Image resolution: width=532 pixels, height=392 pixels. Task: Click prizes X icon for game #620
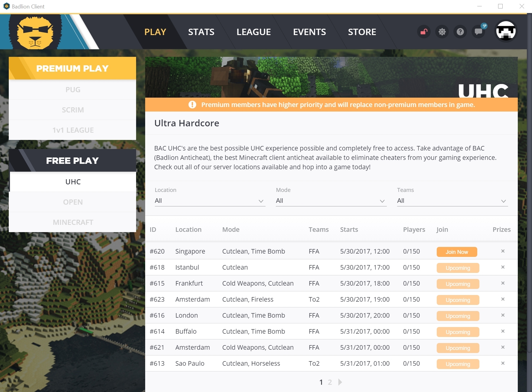tap(503, 251)
